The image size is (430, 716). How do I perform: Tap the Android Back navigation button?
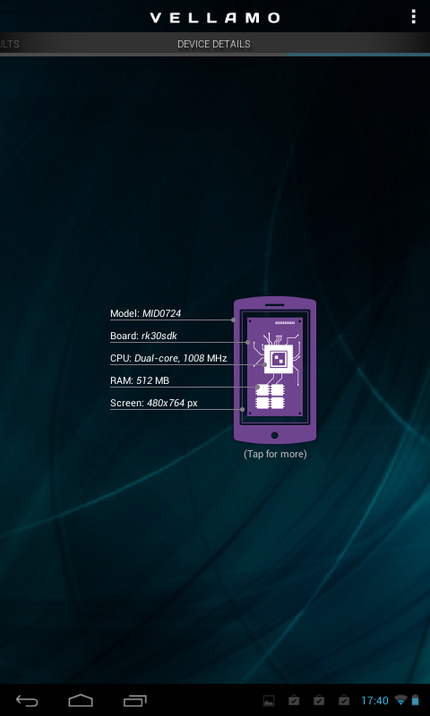tap(27, 700)
